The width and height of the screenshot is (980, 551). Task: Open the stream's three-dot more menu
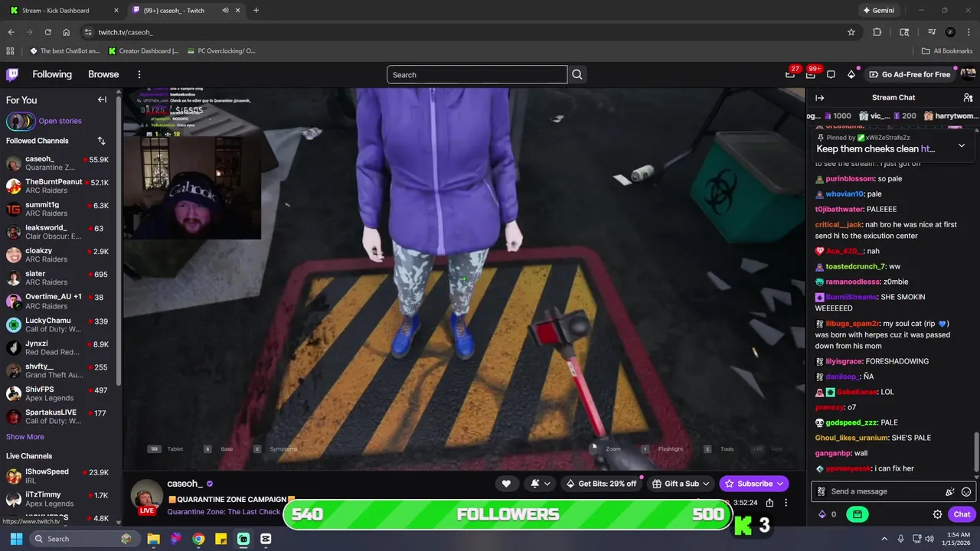click(786, 503)
